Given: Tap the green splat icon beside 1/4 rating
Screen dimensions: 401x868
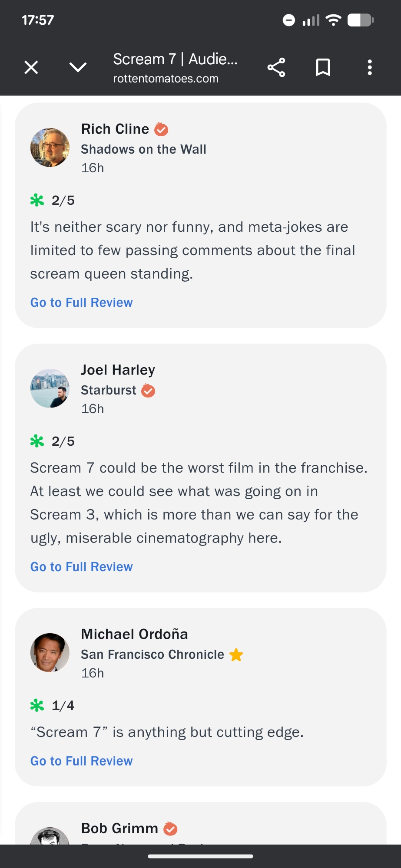Looking at the screenshot, I should (37, 706).
